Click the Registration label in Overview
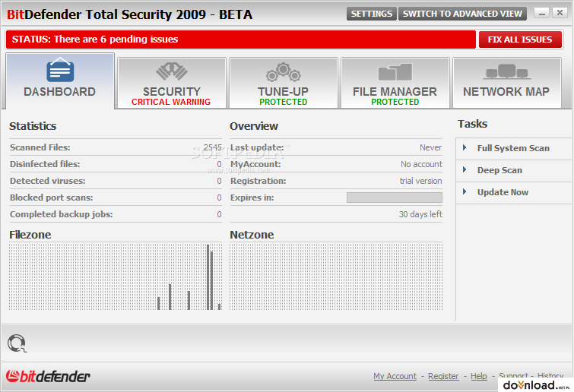Image resolution: width=574 pixels, height=392 pixels. coord(258,181)
